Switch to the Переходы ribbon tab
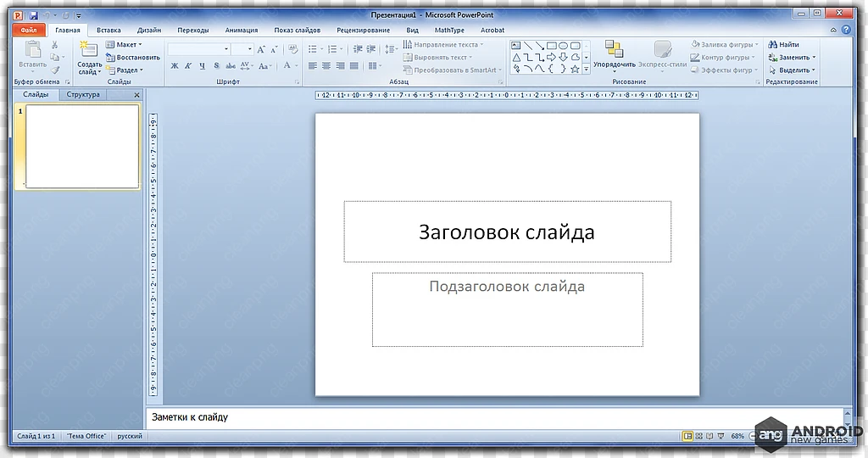 pos(193,30)
